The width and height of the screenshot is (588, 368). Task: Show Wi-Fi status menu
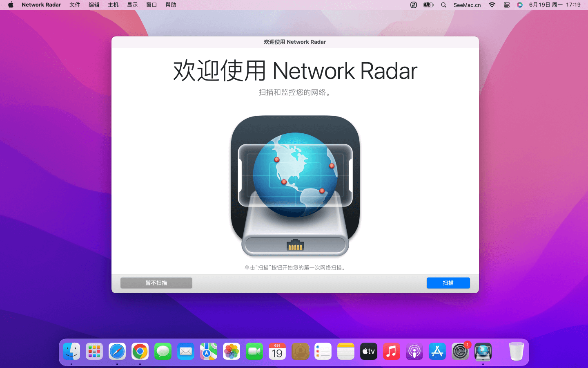click(492, 5)
